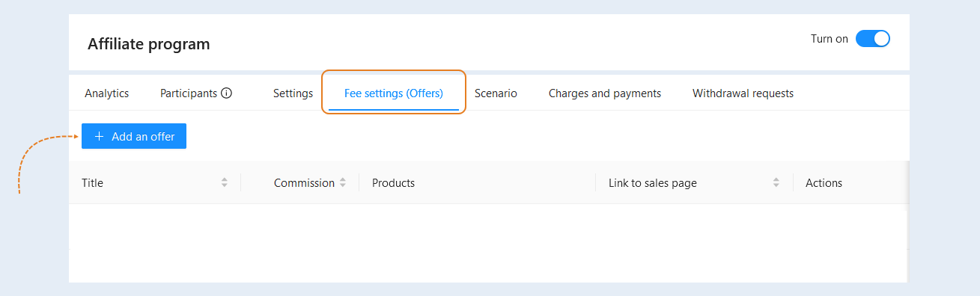Screen dimensions: 980x296
Task: Click the Products column header
Action: point(393,182)
